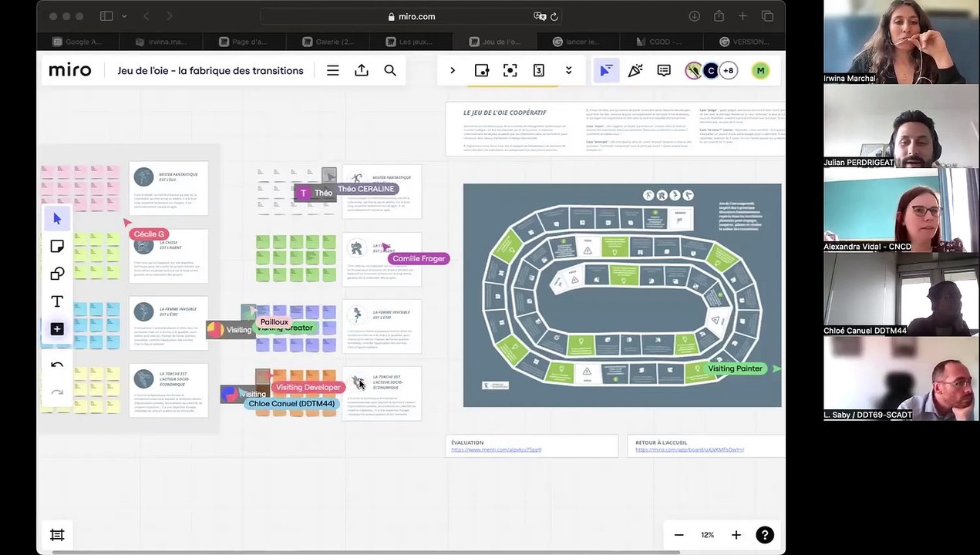Zoom in with the plus button
980x555 pixels.
[736, 535]
